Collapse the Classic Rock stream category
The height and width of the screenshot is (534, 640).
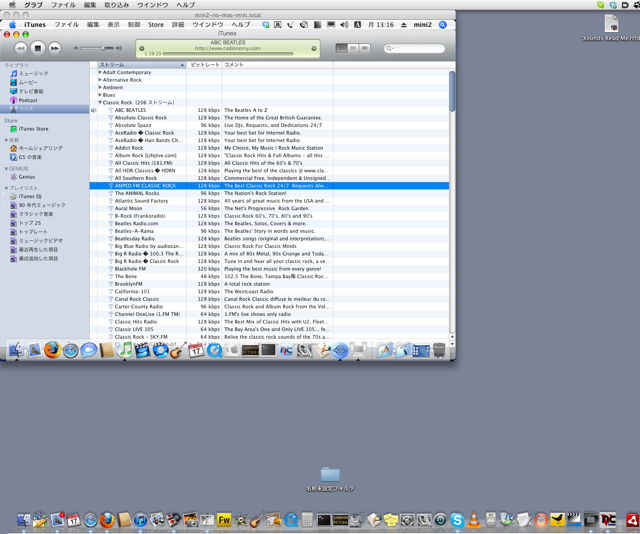point(100,102)
